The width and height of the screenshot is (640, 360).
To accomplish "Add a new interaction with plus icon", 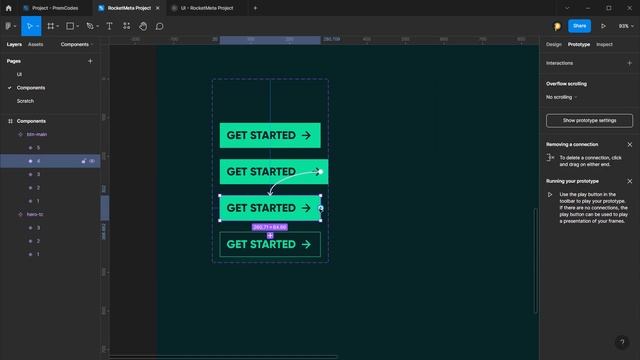I will (629, 63).
